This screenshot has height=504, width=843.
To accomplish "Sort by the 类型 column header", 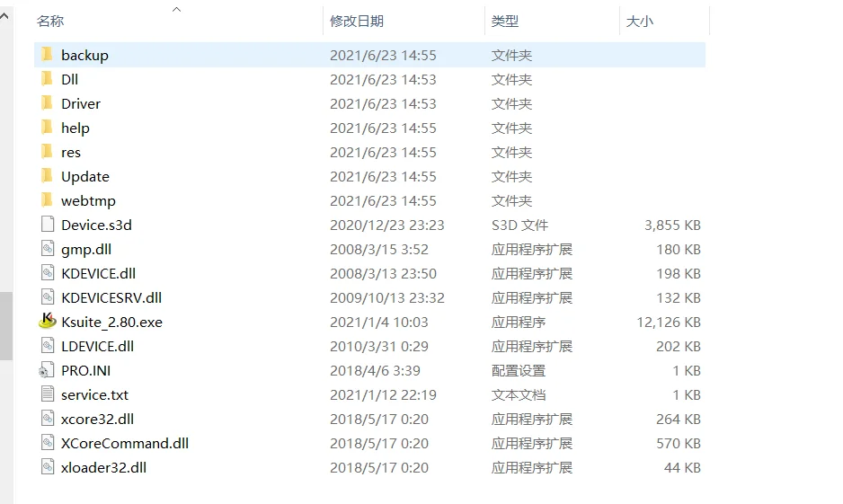I will pos(505,22).
